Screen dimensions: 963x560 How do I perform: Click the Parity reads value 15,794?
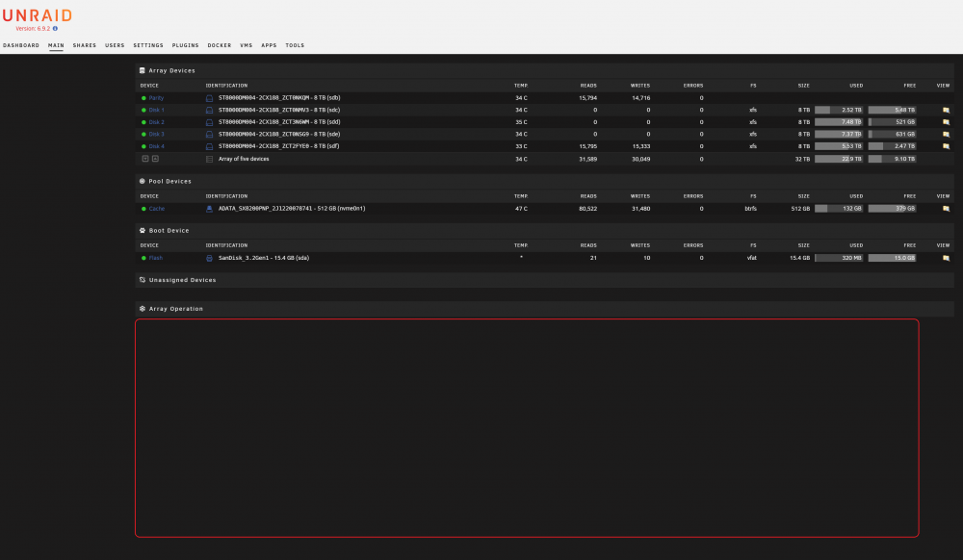(x=587, y=98)
